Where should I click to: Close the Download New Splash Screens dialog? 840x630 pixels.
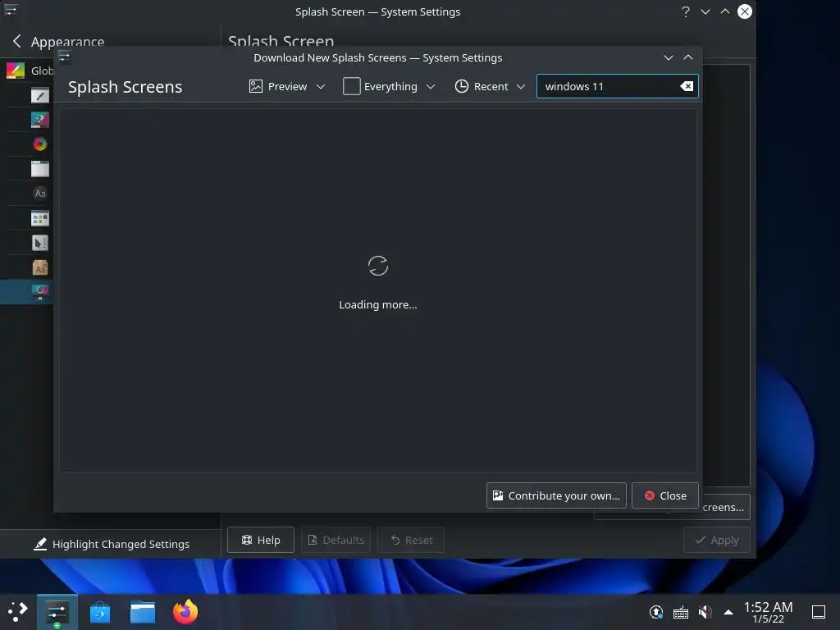tap(664, 495)
